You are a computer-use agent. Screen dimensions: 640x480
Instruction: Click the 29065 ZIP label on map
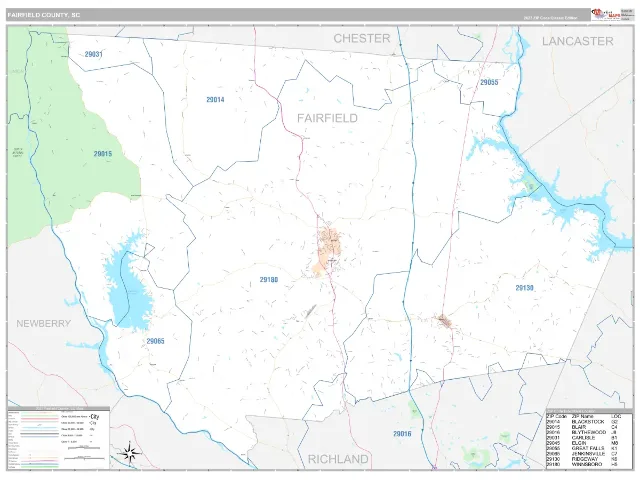click(x=156, y=341)
